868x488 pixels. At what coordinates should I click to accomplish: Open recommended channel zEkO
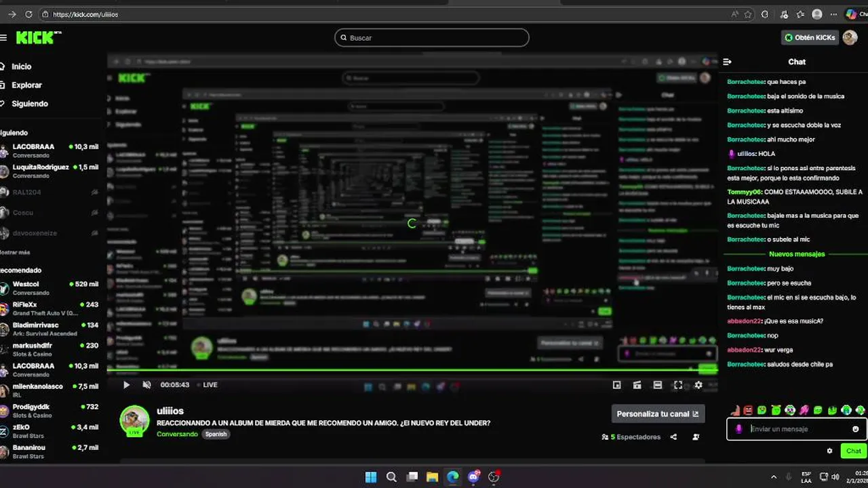tap(49, 431)
